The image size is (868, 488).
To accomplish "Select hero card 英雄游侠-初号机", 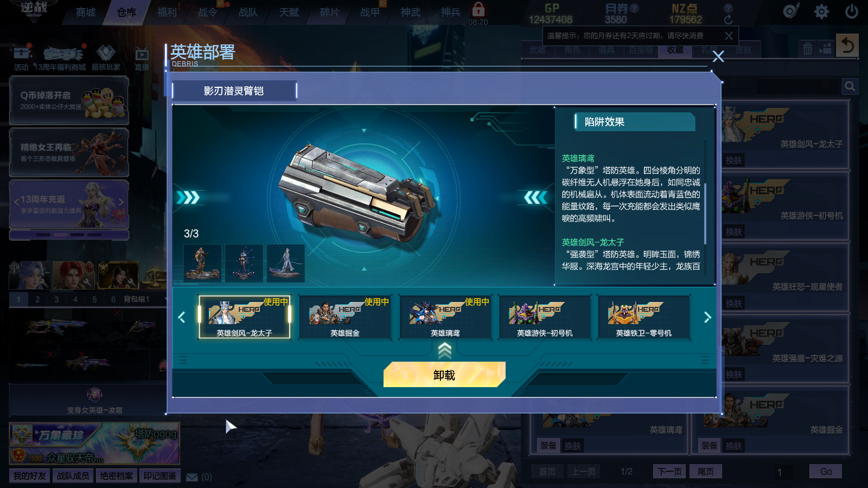I will point(545,317).
